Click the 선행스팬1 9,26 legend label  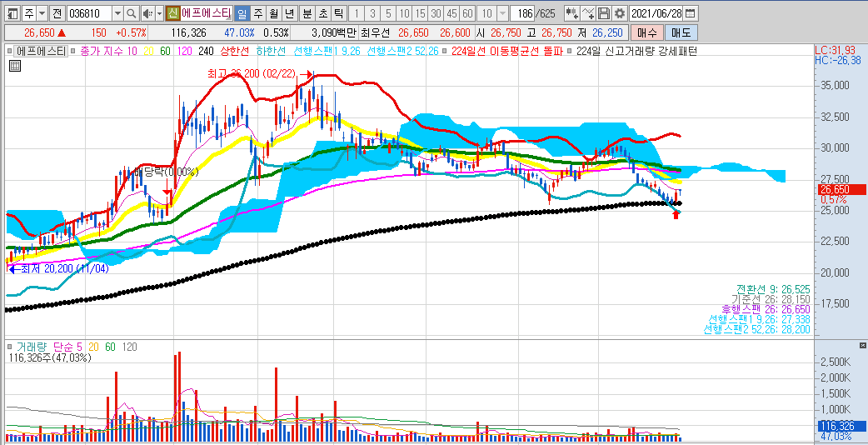(327, 51)
